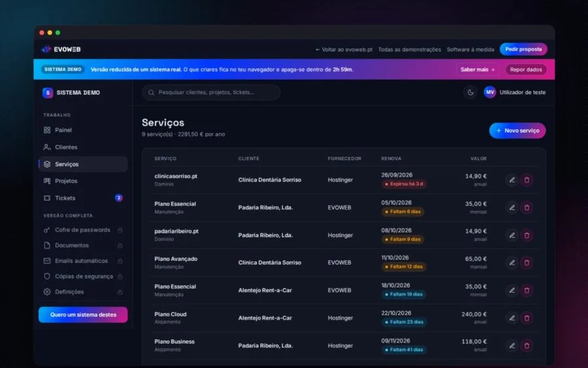Delete the Plano Avançado service
The width and height of the screenshot is (588, 368).
pos(527,263)
